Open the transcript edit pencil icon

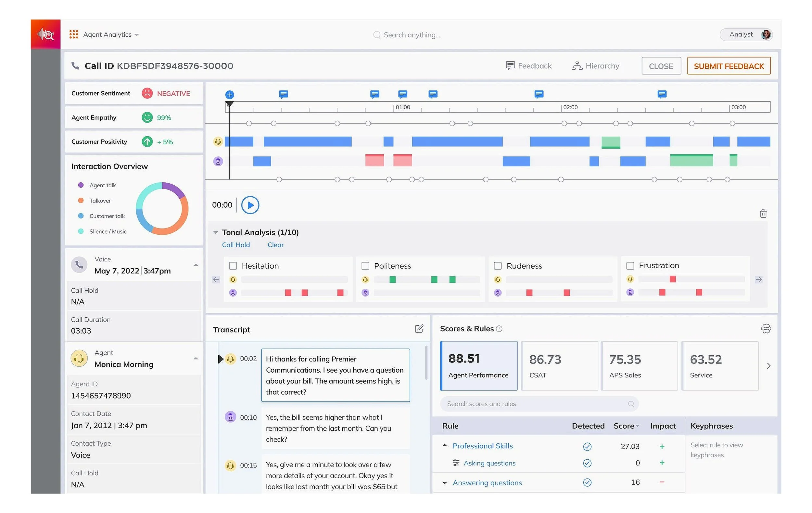(419, 329)
